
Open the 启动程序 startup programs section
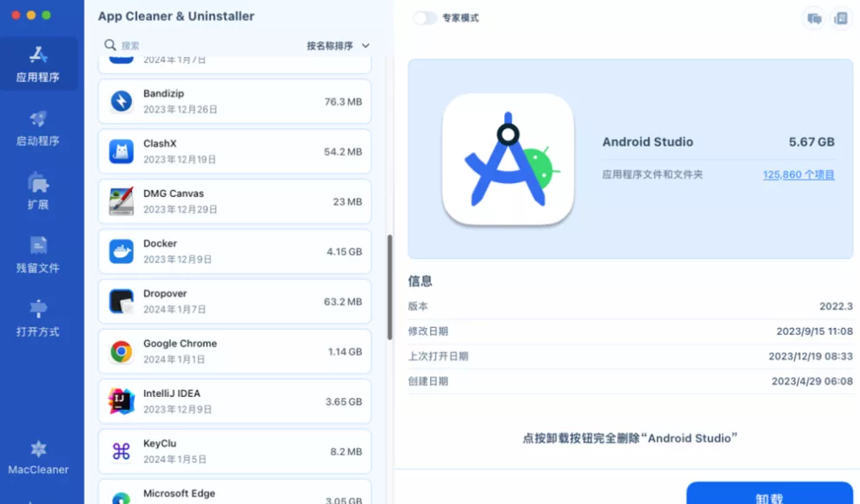(38, 129)
